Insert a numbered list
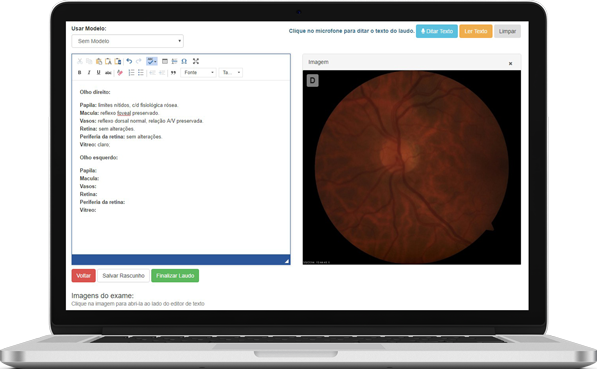Image resolution: width=597 pixels, height=369 pixels. pos(131,73)
